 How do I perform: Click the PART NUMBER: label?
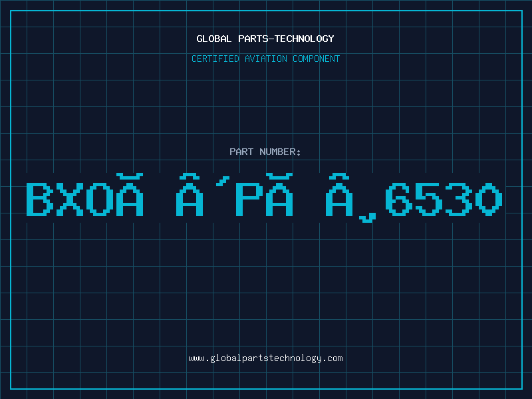pos(265,152)
